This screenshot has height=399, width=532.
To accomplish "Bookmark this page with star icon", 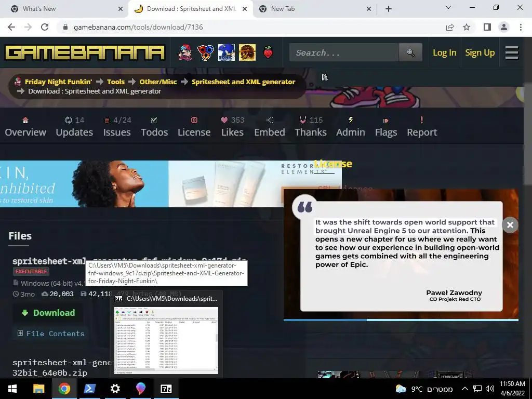I will (x=467, y=27).
